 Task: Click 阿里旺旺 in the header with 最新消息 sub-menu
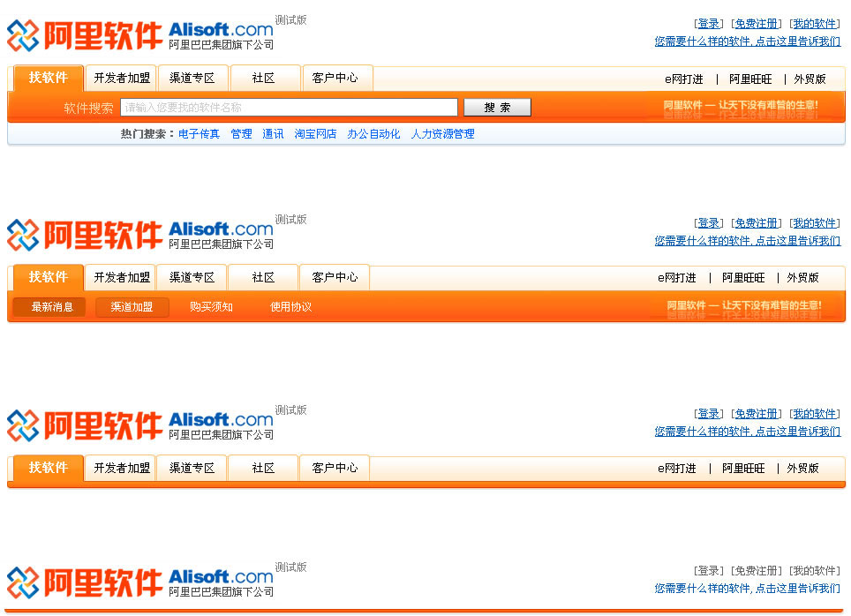743,278
